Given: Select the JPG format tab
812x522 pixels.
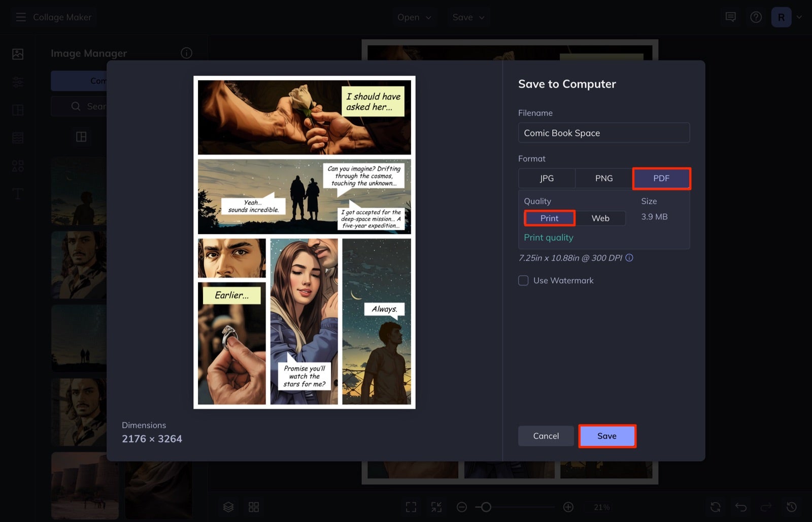Looking at the screenshot, I should point(546,178).
